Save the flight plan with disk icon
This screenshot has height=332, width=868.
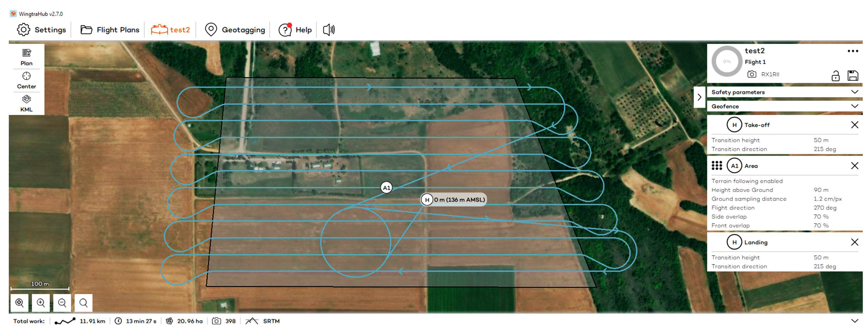853,75
